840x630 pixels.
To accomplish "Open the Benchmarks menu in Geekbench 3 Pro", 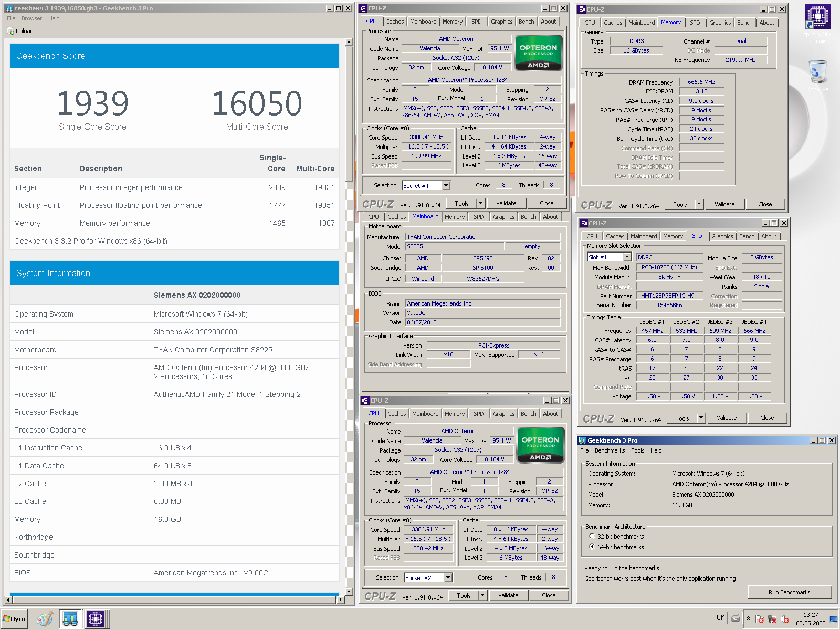I will pyautogui.click(x=610, y=450).
